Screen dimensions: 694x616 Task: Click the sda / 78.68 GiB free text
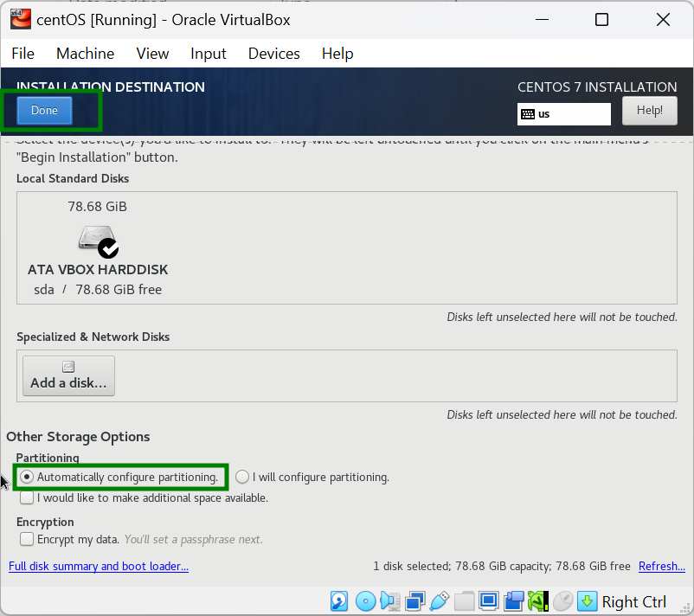pyautogui.click(x=98, y=290)
